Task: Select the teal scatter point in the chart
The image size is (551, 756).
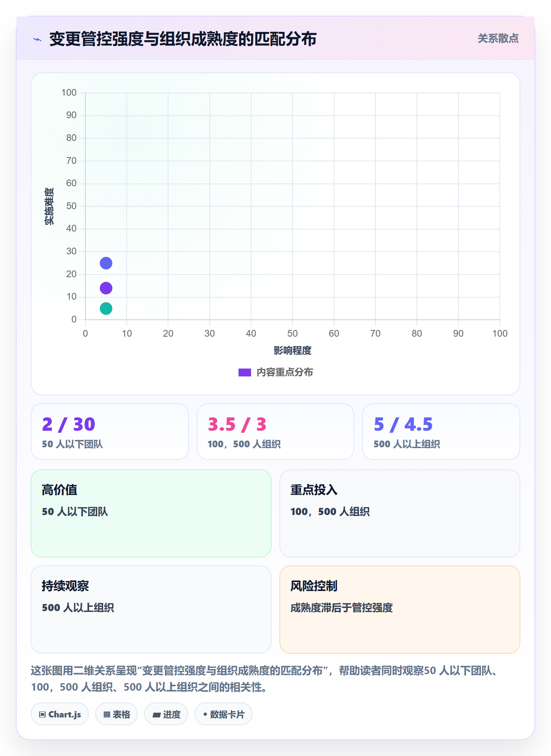Action: coord(106,309)
